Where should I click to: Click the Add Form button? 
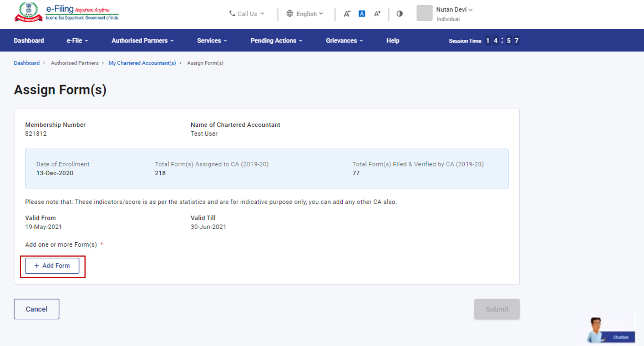(52, 265)
